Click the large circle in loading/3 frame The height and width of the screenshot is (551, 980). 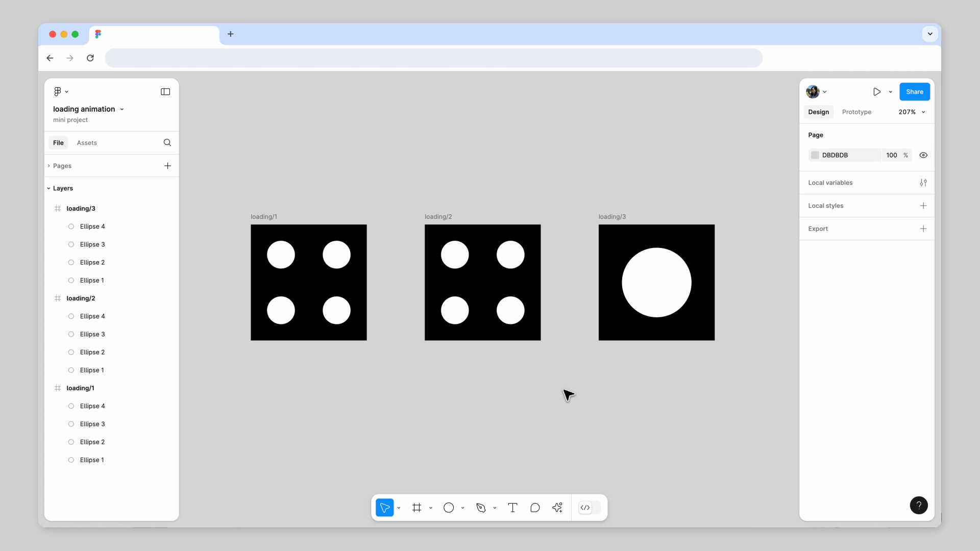point(656,283)
